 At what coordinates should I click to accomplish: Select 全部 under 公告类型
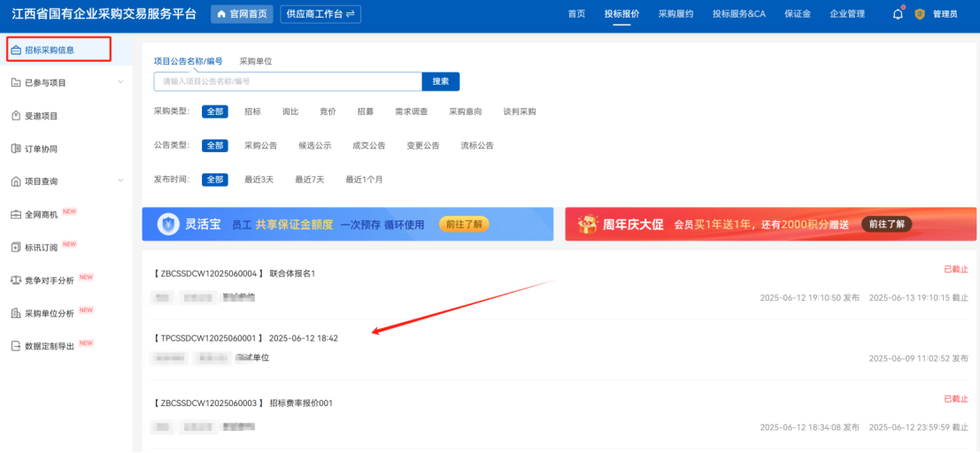click(x=214, y=146)
